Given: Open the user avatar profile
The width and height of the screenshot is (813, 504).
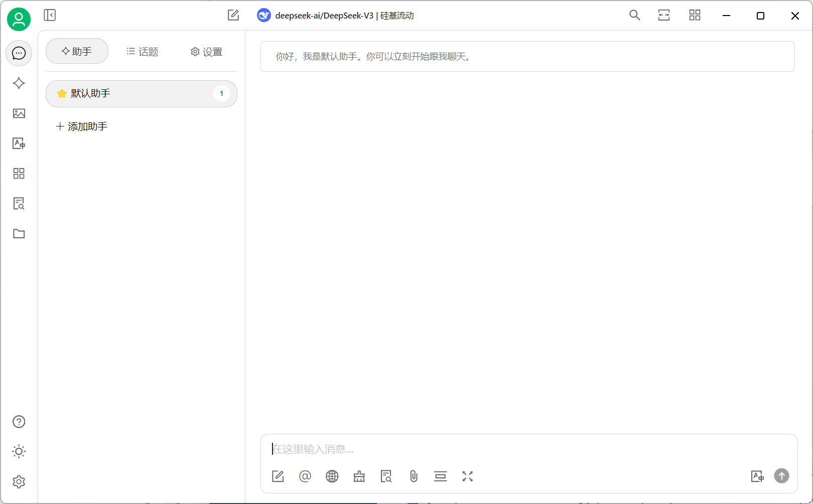Looking at the screenshot, I should click(19, 19).
